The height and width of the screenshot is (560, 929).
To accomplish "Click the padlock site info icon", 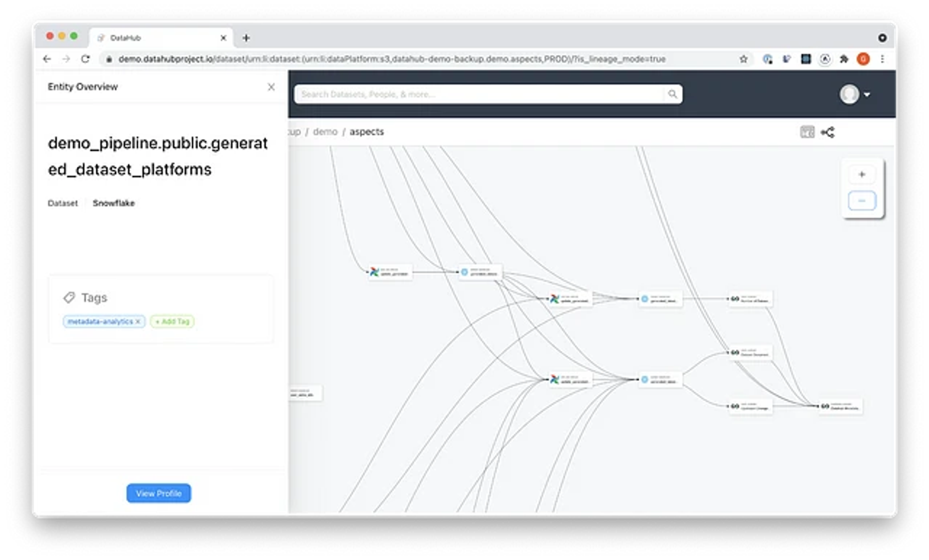I will (109, 59).
